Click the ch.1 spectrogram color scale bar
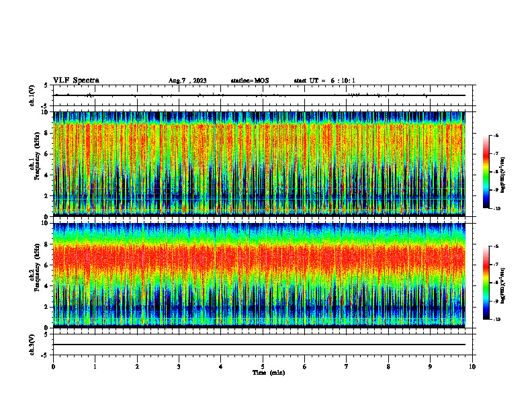 pyautogui.click(x=486, y=172)
